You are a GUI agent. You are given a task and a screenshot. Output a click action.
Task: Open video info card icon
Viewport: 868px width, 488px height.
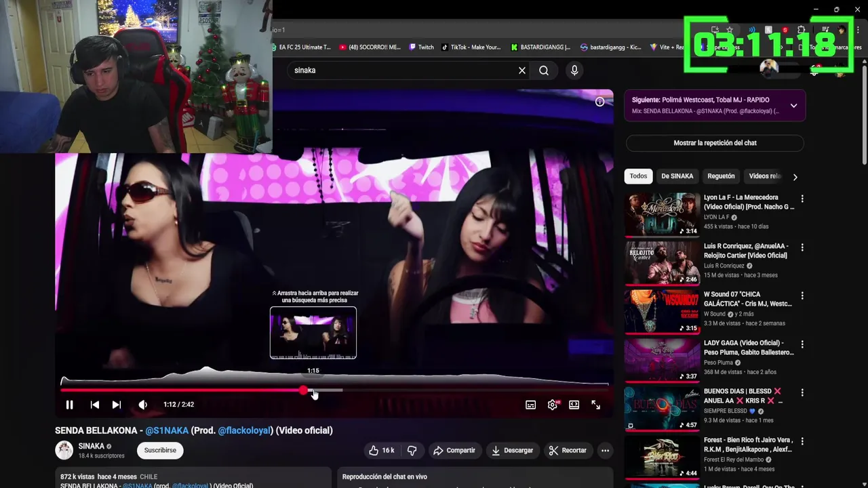click(x=599, y=102)
